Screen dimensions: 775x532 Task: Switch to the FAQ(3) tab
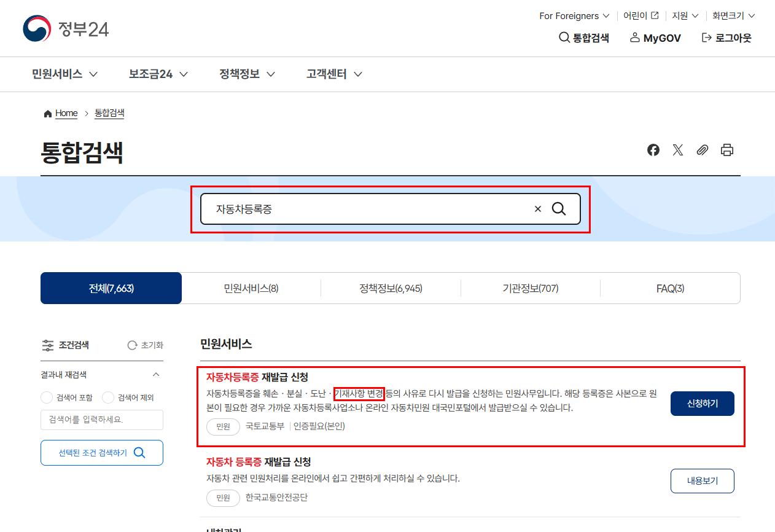point(670,288)
